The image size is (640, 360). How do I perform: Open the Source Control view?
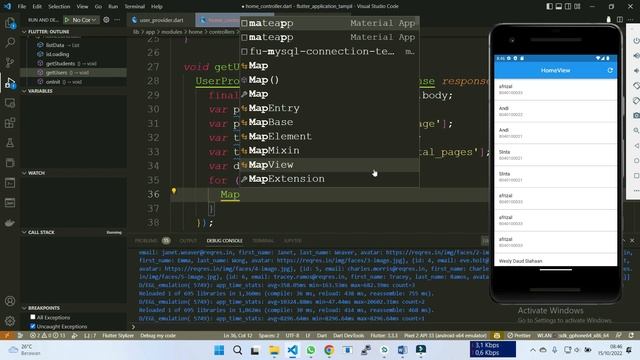point(10,62)
